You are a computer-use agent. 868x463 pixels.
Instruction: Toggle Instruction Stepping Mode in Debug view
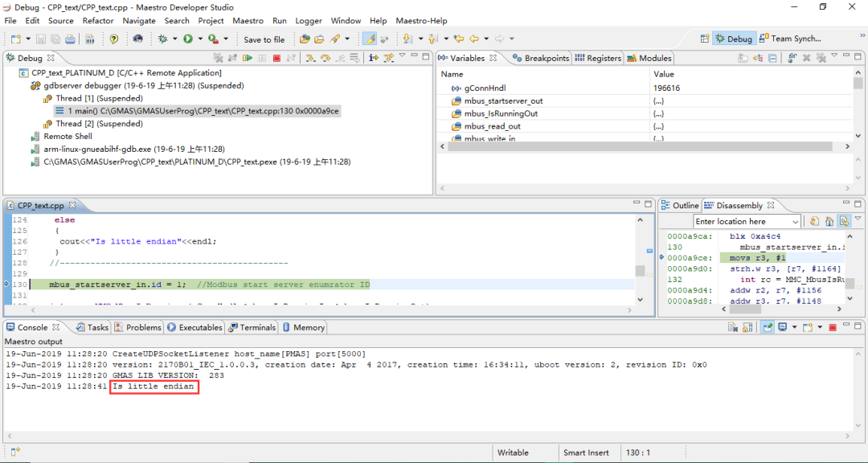(374, 58)
